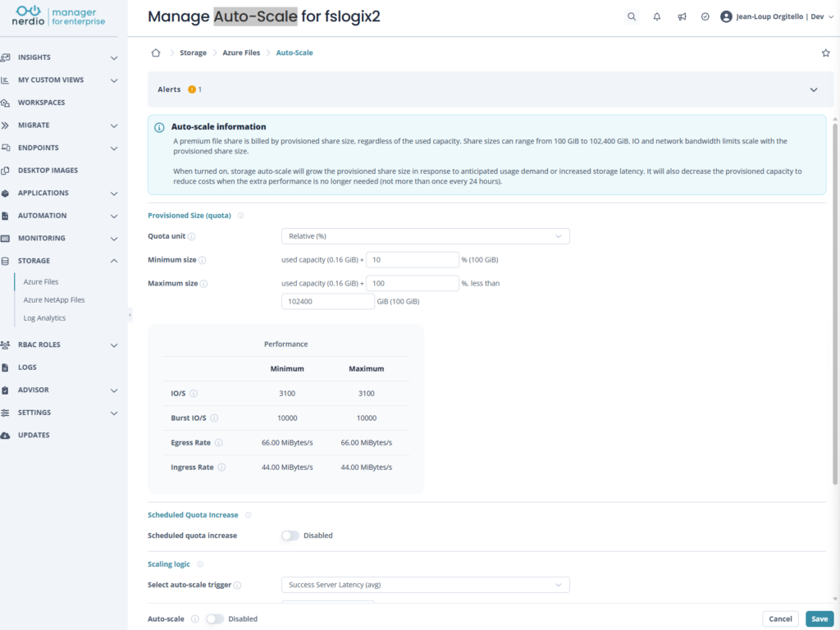Click the Scaling logic heading
Screen dimensions: 840x630
[x=169, y=564]
